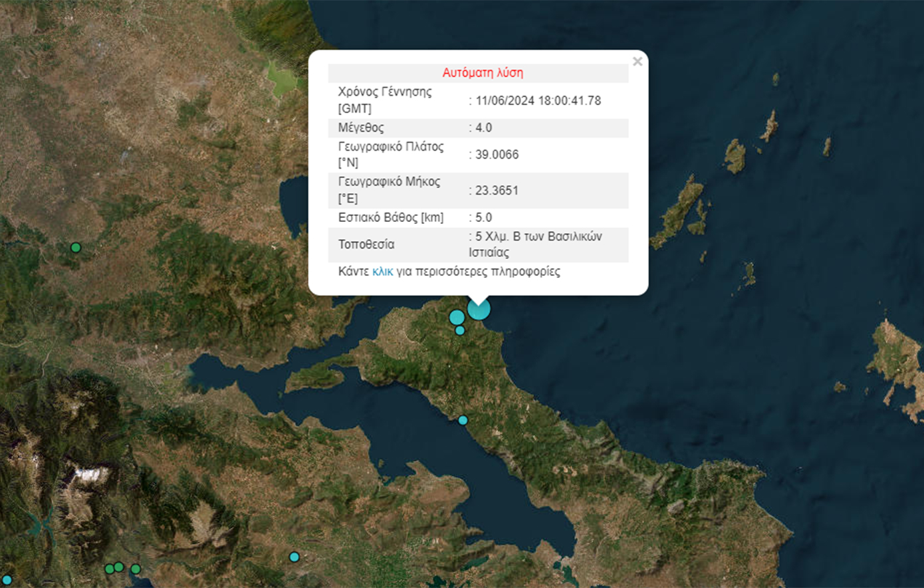Click the largest cyan earthquake marker below popup
Image resolution: width=924 pixels, height=588 pixels.
click(x=479, y=309)
